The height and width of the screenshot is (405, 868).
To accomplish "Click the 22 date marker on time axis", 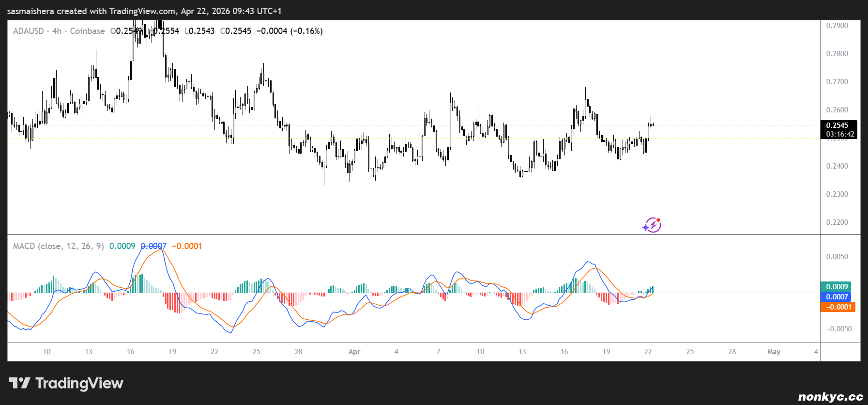I will 648,352.
